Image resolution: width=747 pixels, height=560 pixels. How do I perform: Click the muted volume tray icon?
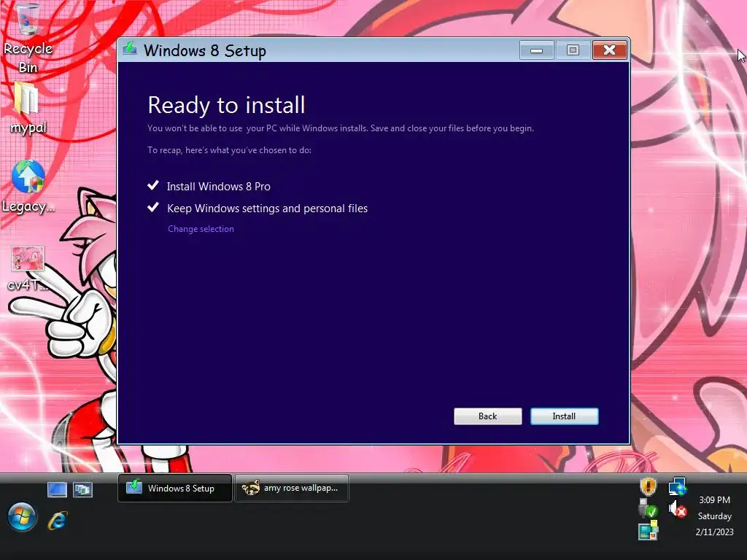point(677,509)
